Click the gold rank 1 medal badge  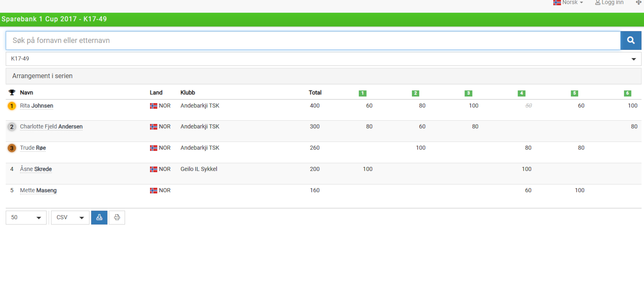pos(12,106)
